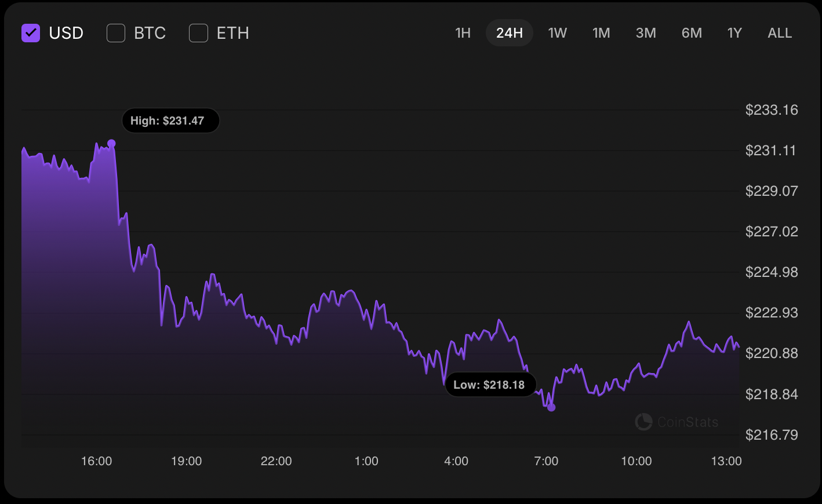The height and width of the screenshot is (504, 822).
Task: Click the high price marker dot
Action: coord(111,143)
